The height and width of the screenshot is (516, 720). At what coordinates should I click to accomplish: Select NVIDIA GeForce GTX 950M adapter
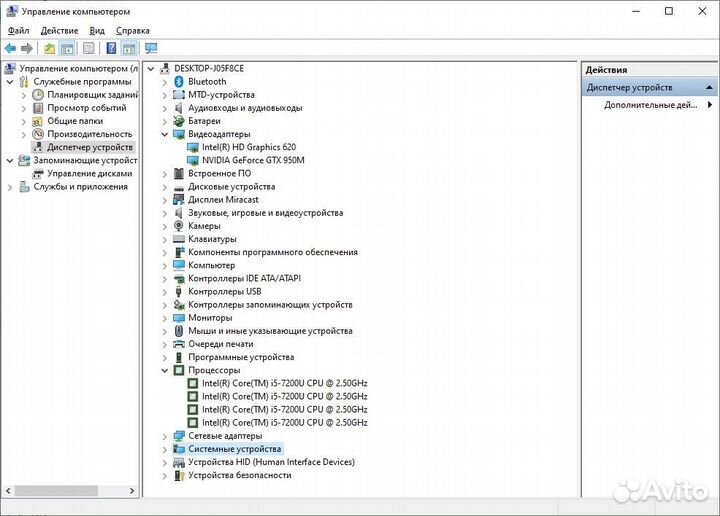[x=253, y=160]
